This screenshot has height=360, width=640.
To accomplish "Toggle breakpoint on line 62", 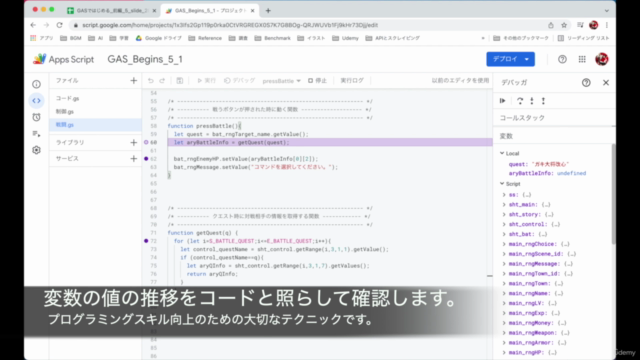I will click(146, 159).
